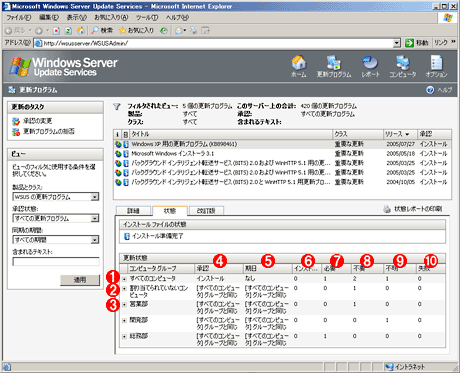This screenshot has width=460, height=373.
Task: Click IE back button
Action: click(x=16, y=31)
